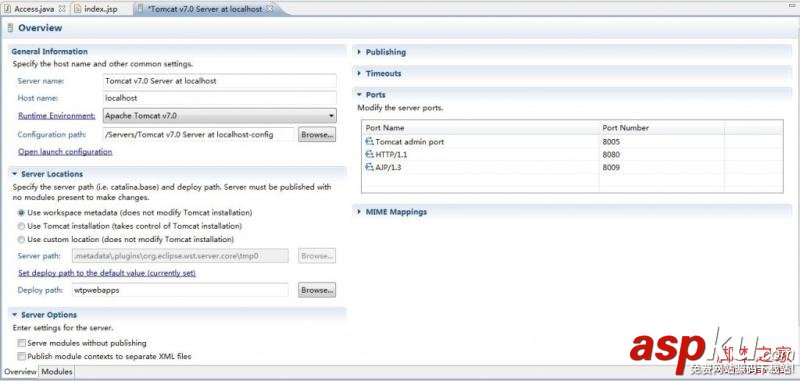Viewport: 800px width, 381px height.
Task: Close the Access.java tab
Action: tap(62, 9)
